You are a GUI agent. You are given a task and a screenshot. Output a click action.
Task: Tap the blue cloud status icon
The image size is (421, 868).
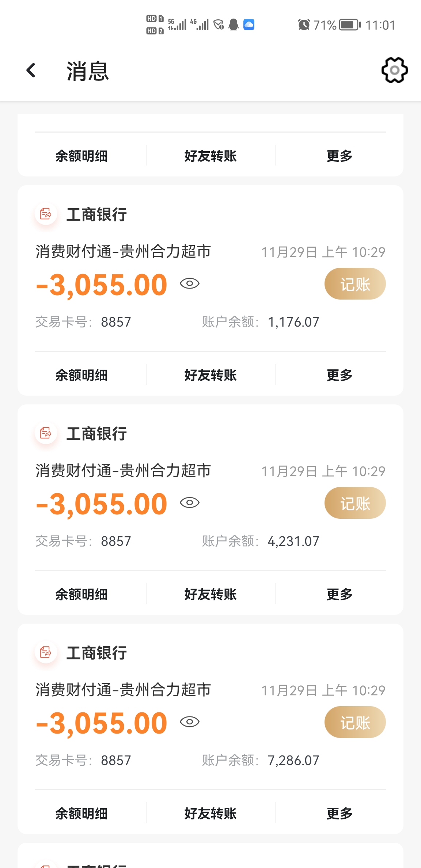249,25
